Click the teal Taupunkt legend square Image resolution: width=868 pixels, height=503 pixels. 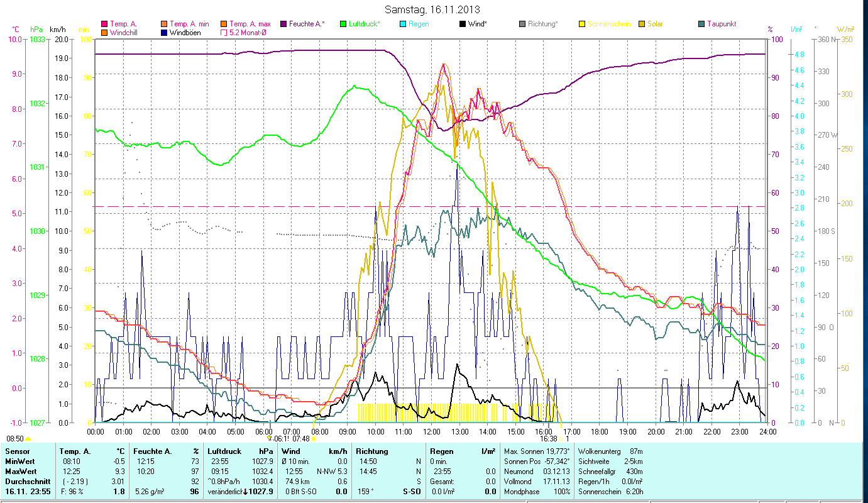click(x=701, y=25)
